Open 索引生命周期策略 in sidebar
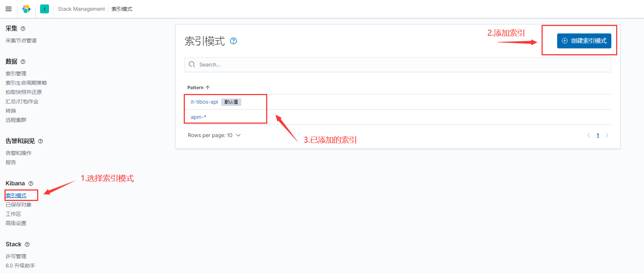Viewport: 644px width, 273px height. tap(26, 83)
